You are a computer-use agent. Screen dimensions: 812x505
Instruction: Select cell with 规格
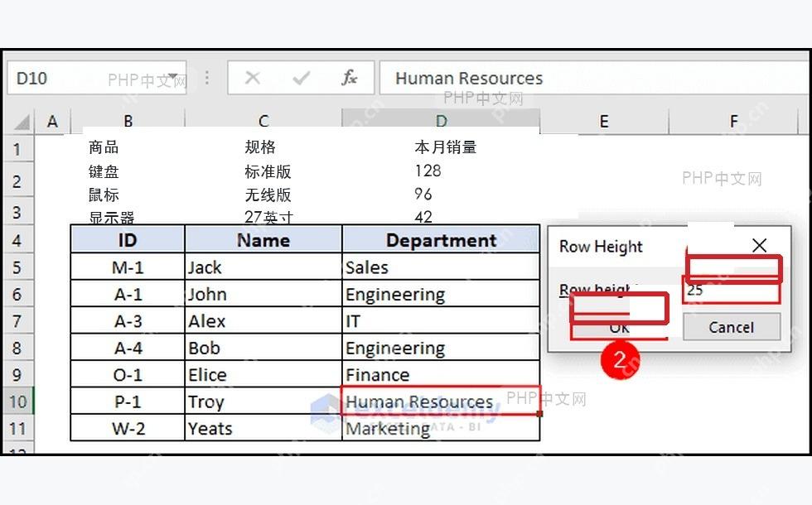260,147
